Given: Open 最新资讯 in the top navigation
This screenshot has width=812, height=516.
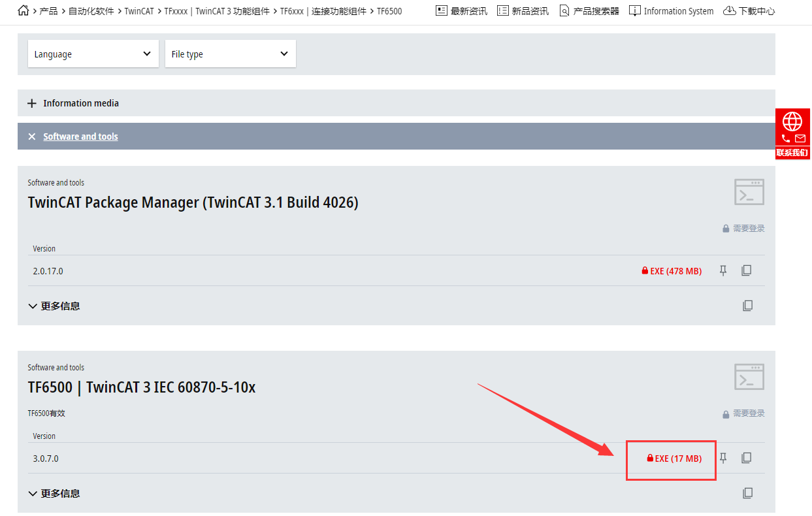Looking at the screenshot, I should coord(461,11).
